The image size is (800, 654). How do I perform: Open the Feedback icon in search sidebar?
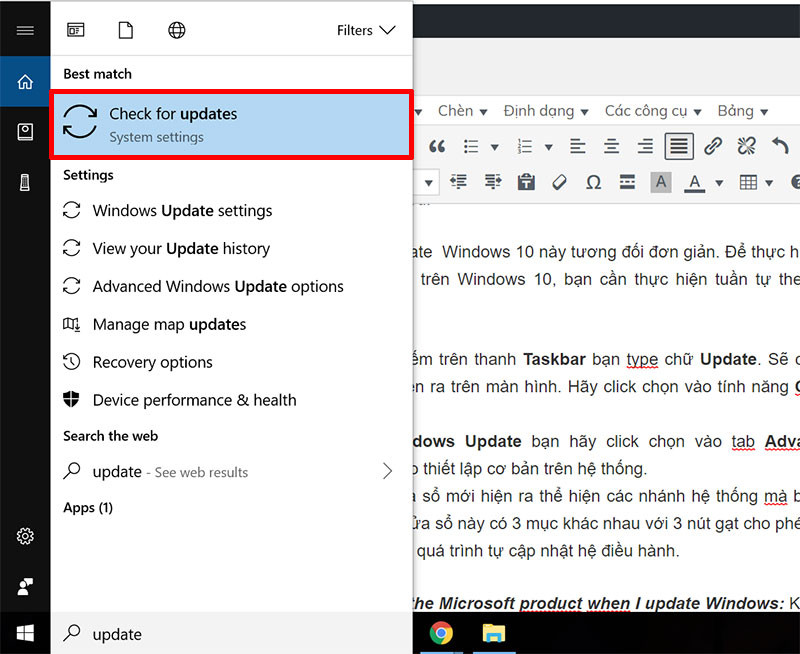tap(25, 587)
